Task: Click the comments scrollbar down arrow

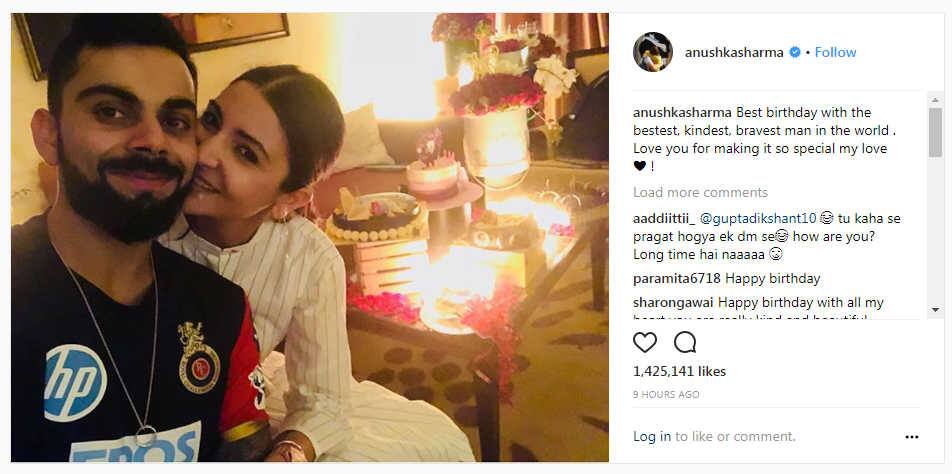Action: [x=935, y=310]
